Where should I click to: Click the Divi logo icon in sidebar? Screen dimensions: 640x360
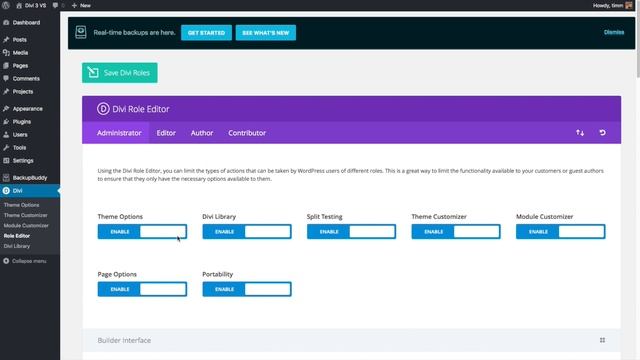point(6,191)
